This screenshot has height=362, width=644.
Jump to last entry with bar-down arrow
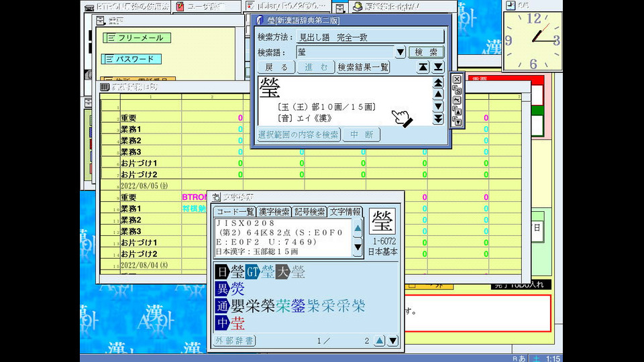pos(438,67)
